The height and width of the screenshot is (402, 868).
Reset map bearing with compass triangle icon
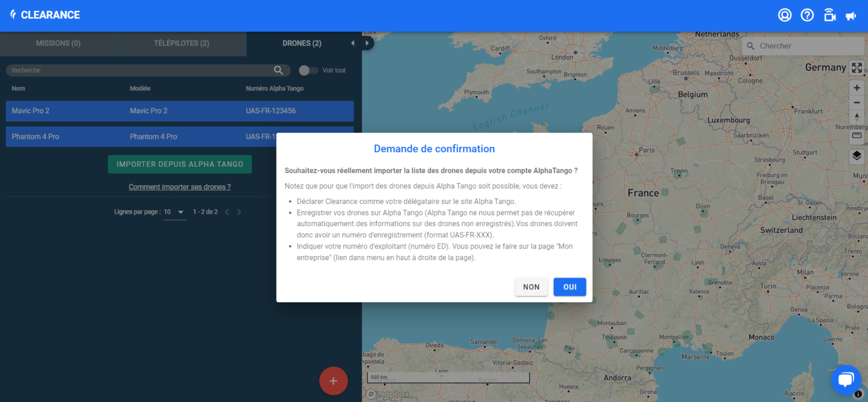857,116
